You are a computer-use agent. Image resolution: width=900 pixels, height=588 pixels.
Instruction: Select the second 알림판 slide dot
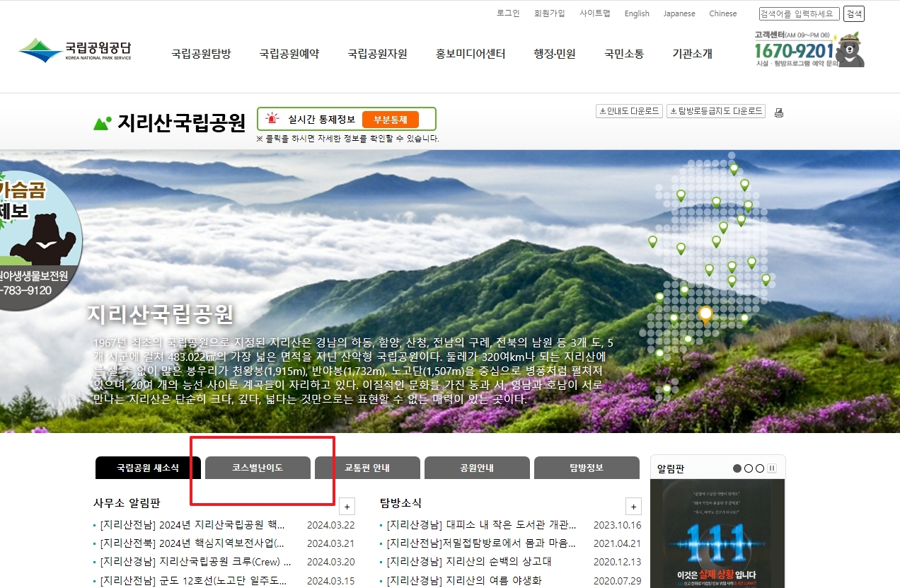pyautogui.click(x=749, y=468)
